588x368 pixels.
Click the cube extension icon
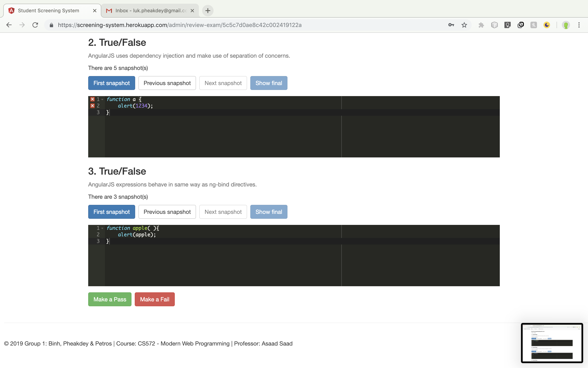pos(494,25)
